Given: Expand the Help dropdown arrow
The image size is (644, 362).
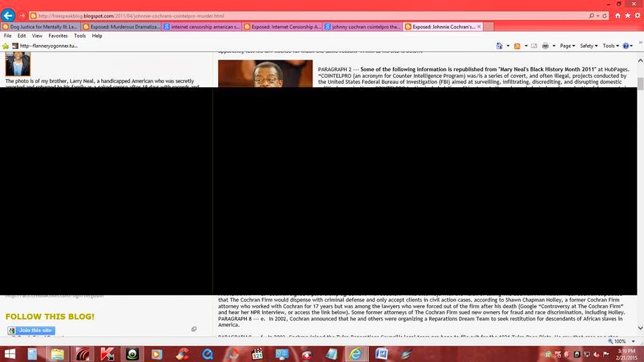Looking at the screenshot, I should click(631, 46).
